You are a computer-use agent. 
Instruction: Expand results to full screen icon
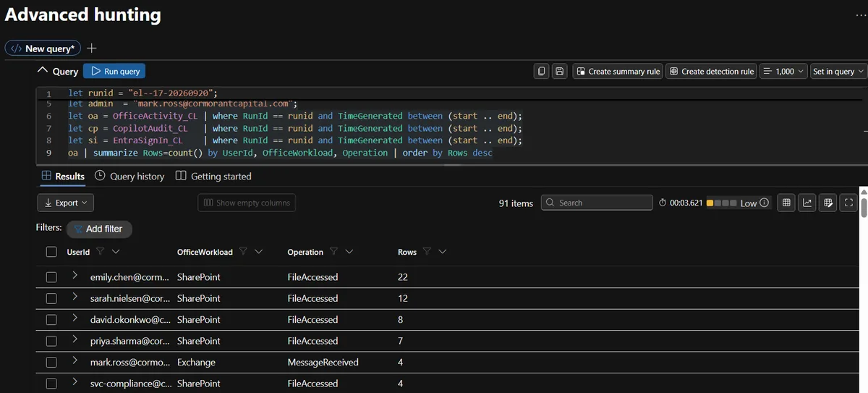(849, 203)
